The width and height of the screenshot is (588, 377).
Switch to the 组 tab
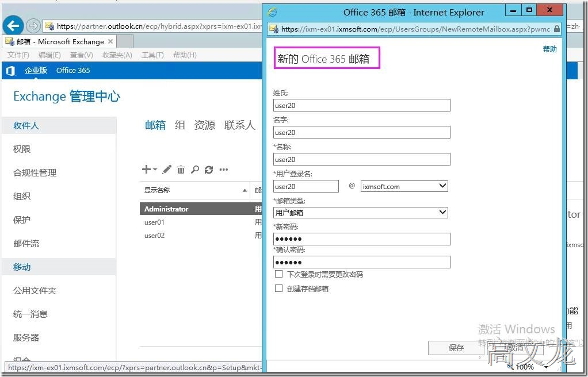(x=180, y=125)
